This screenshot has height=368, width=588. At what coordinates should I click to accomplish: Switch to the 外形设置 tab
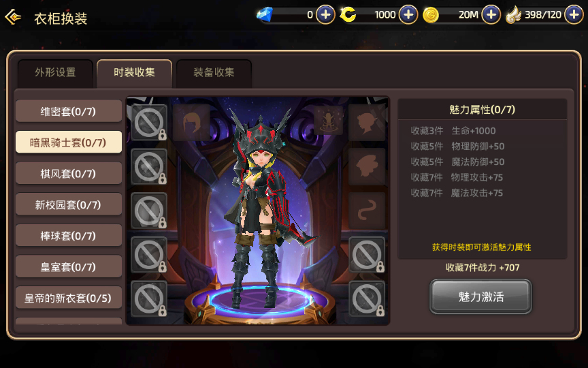tap(55, 72)
